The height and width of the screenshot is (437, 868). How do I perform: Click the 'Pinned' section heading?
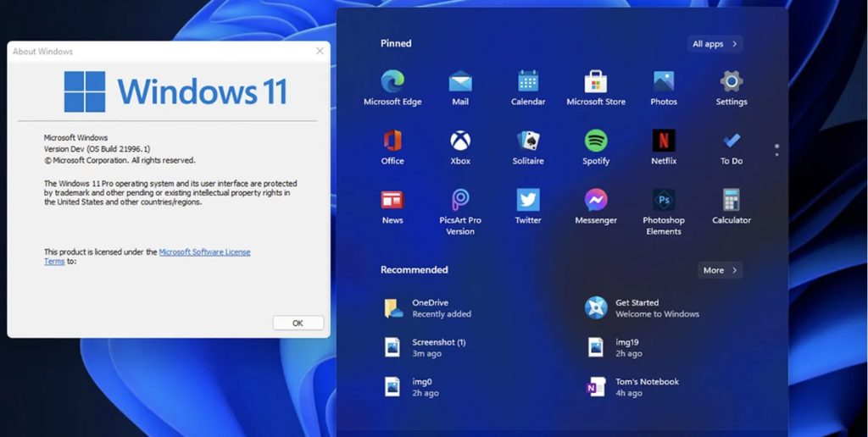click(x=396, y=43)
